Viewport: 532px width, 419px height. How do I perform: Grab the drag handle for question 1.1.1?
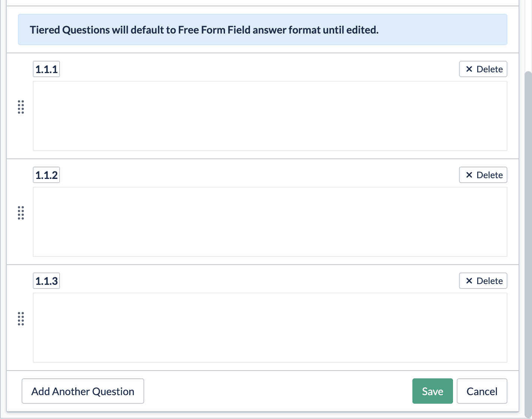pos(21,107)
